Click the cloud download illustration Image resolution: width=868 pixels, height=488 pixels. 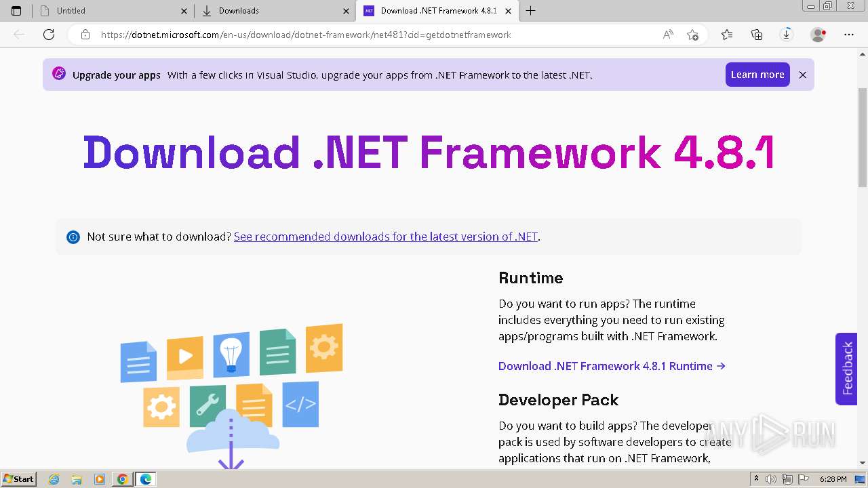(x=231, y=396)
